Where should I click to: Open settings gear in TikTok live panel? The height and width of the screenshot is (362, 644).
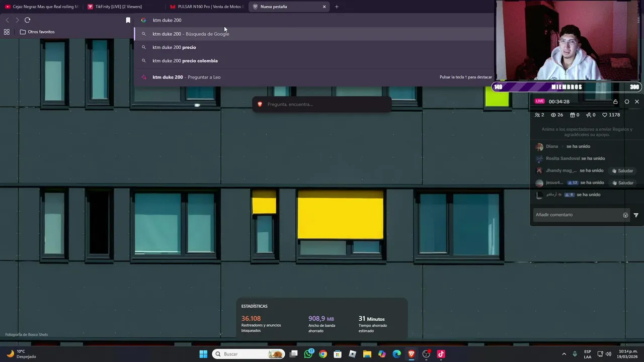click(626, 102)
